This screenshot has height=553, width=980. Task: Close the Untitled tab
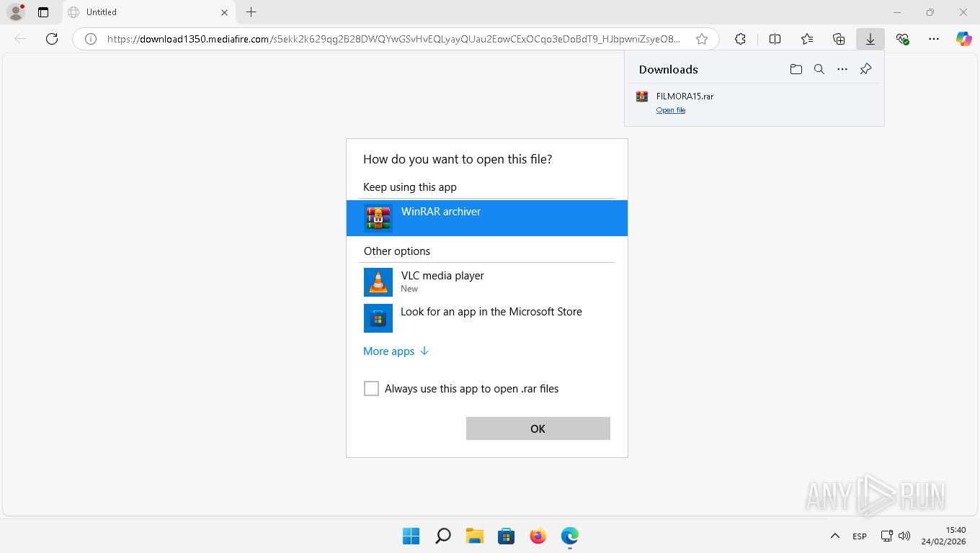click(x=224, y=12)
